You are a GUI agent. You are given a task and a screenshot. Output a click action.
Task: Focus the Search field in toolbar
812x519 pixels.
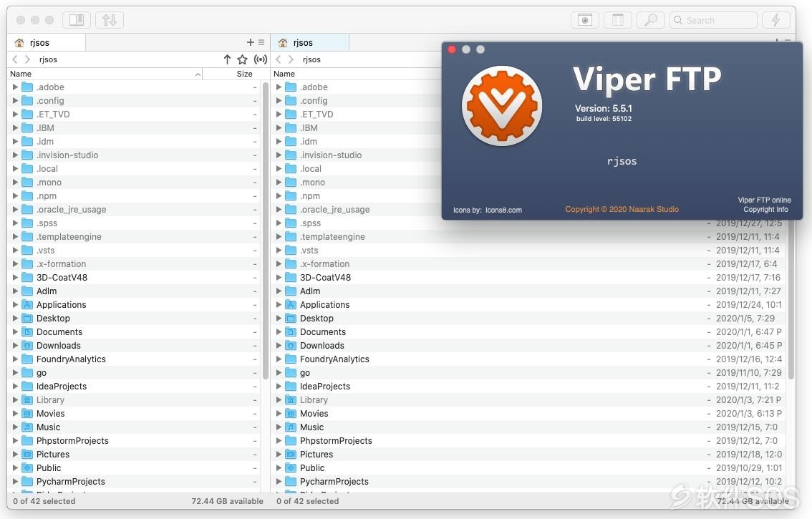click(x=713, y=20)
